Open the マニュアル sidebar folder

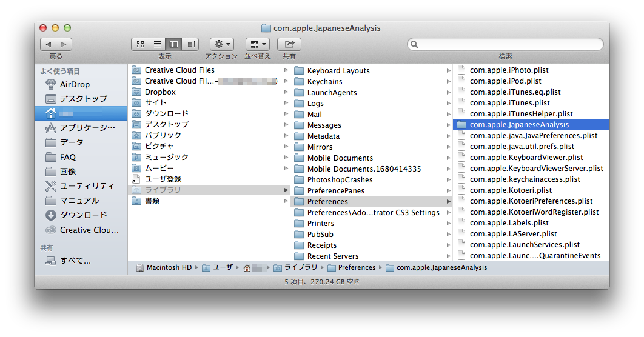point(81,201)
